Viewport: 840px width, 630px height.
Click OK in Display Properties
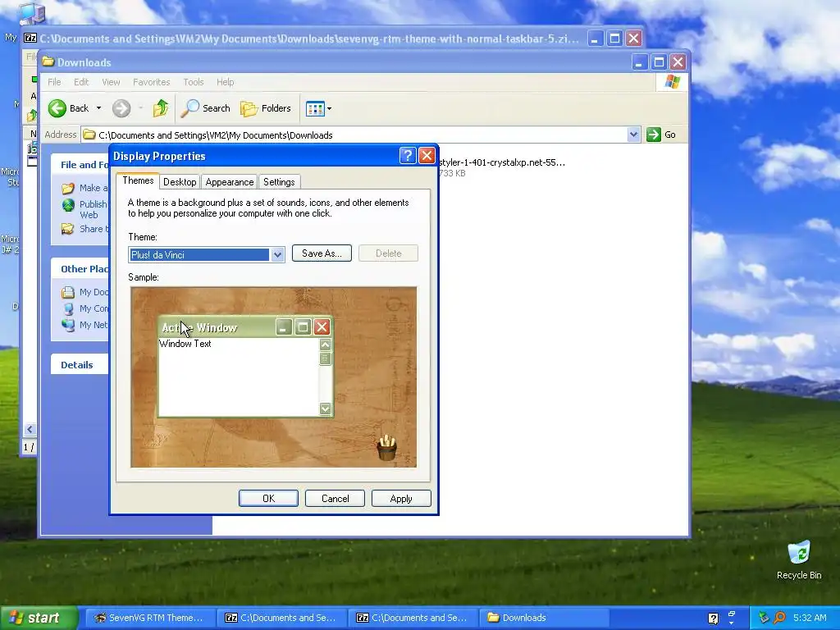pos(268,498)
